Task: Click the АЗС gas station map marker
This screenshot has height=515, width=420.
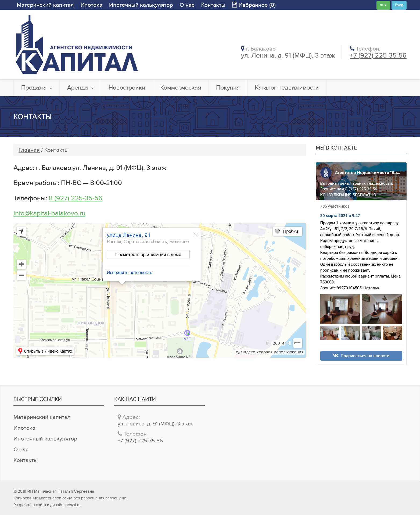Action: (187, 333)
